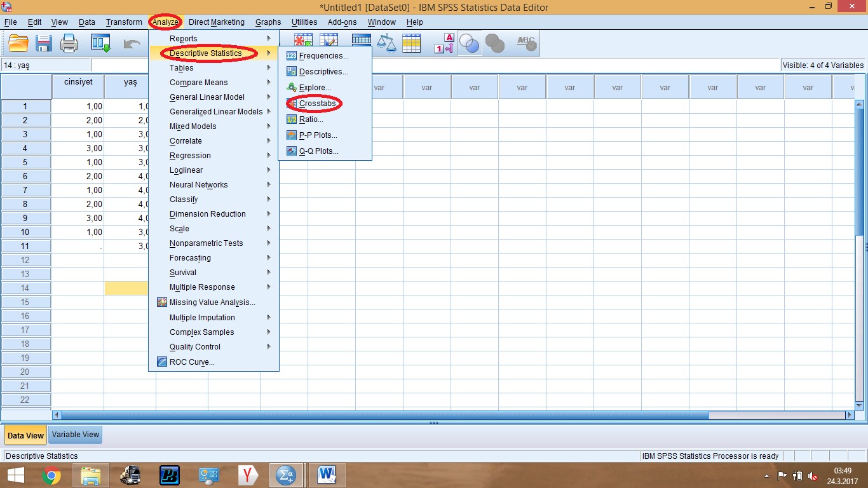868x488 pixels.
Task: Open the Utilities menu
Action: pyautogui.click(x=304, y=22)
